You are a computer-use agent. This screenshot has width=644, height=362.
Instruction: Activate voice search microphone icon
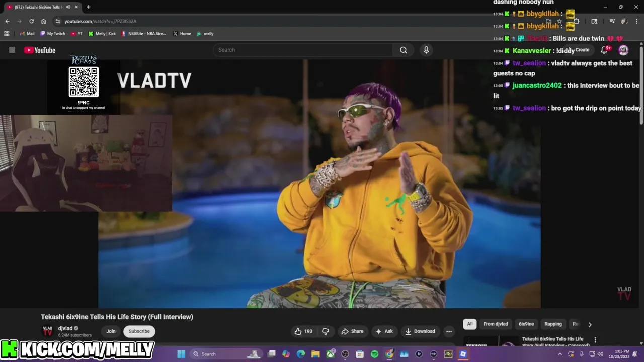click(426, 50)
